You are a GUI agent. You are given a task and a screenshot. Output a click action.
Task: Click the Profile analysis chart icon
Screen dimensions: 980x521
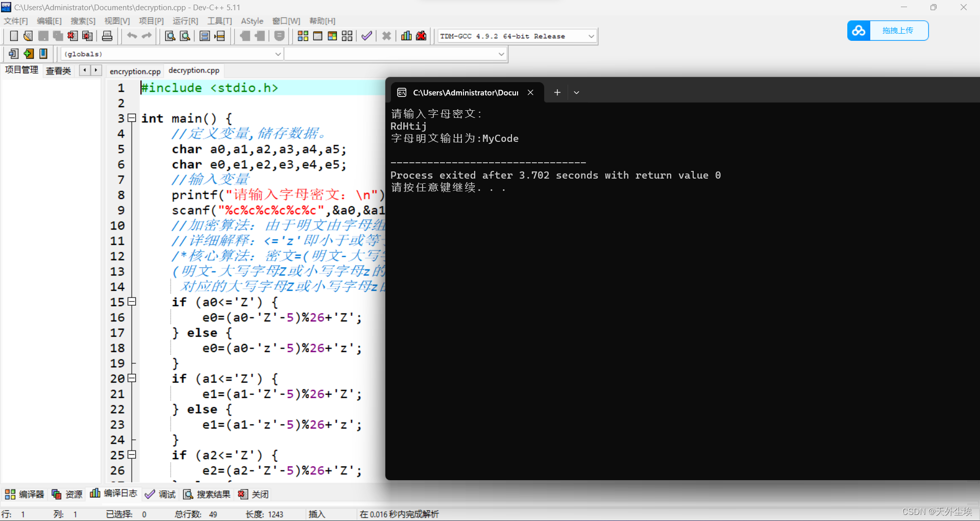[x=406, y=36]
